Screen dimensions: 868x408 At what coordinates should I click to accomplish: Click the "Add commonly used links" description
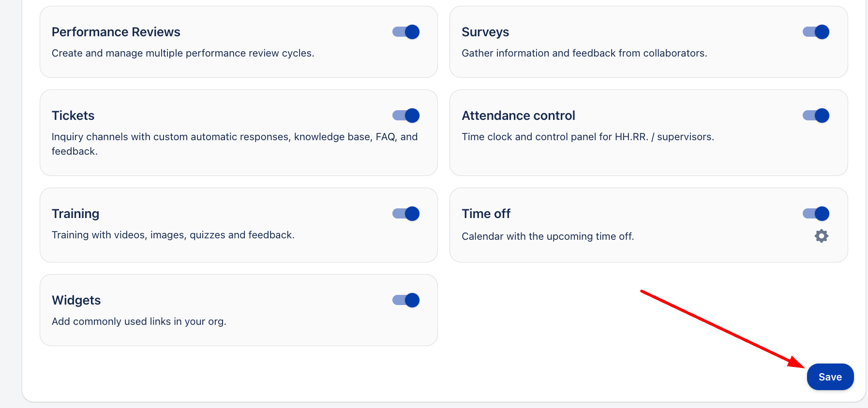[139, 321]
